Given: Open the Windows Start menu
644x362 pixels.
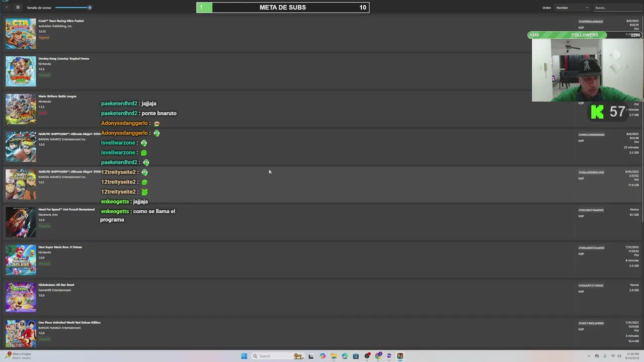Looking at the screenshot, I should coord(244,356).
